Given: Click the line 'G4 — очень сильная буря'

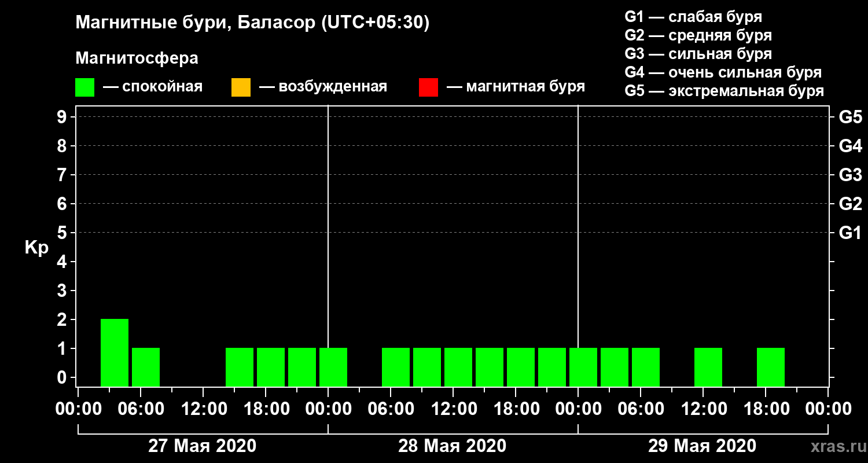Looking at the screenshot, I should coord(723,72).
